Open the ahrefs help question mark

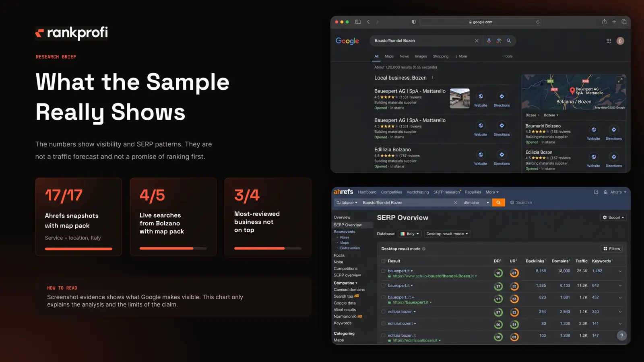[622, 335]
